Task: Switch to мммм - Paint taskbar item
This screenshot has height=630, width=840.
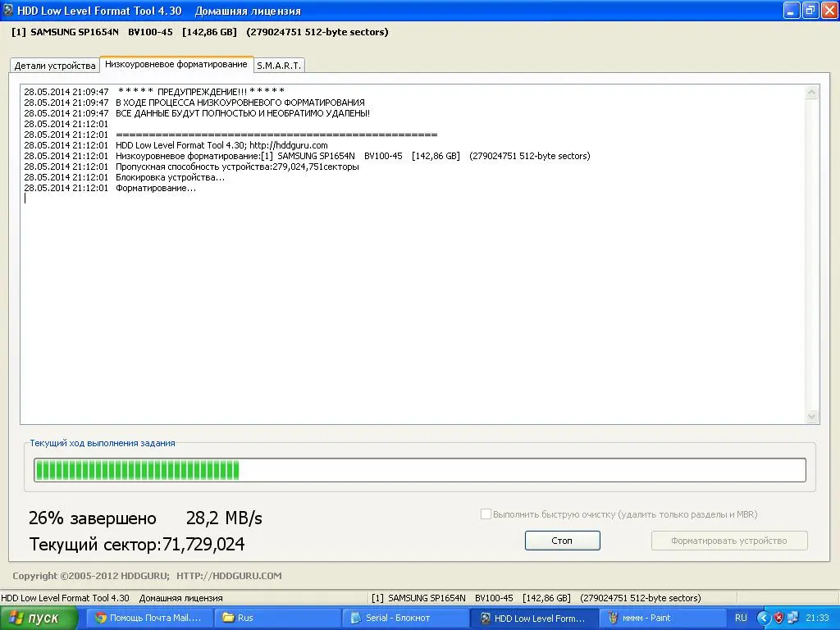Action: point(661,619)
